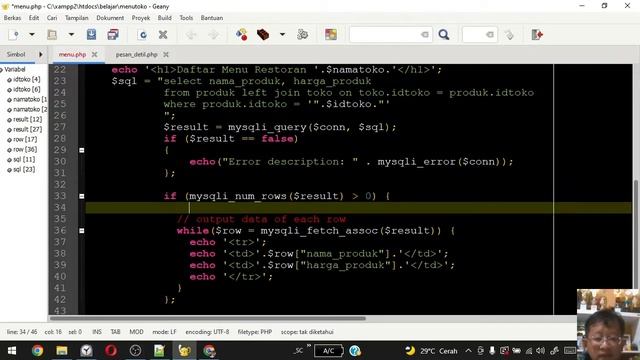Open the Tampilan menu
640x360 pixels.
76,18
